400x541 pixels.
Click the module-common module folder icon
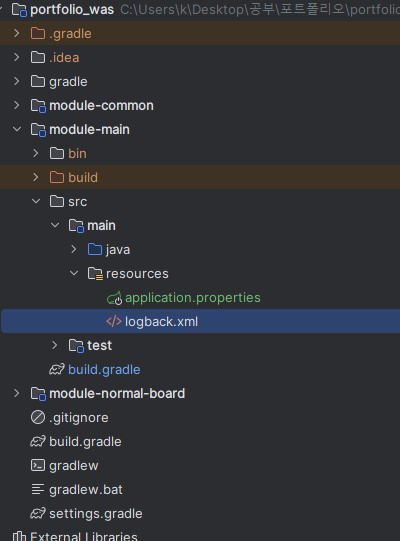38,106
